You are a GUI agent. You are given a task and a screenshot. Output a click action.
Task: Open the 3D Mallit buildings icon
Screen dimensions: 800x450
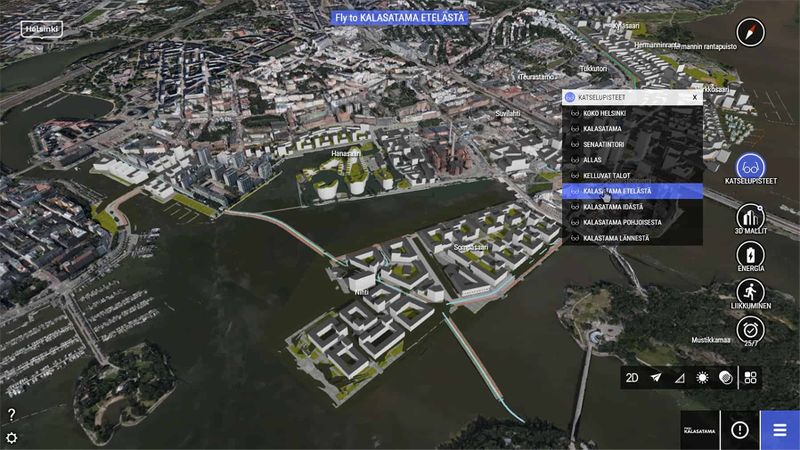(x=751, y=217)
